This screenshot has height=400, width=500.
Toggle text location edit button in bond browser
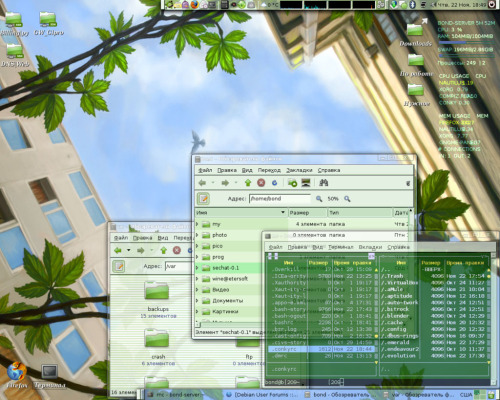click(x=203, y=199)
